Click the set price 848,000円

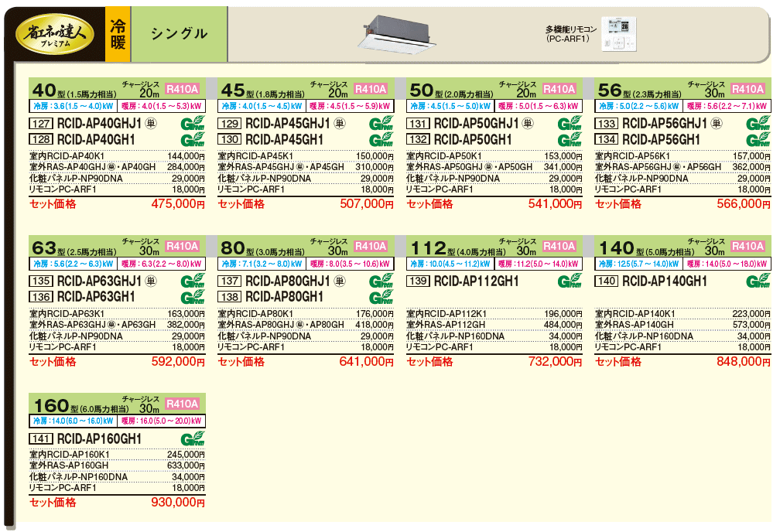click(744, 361)
